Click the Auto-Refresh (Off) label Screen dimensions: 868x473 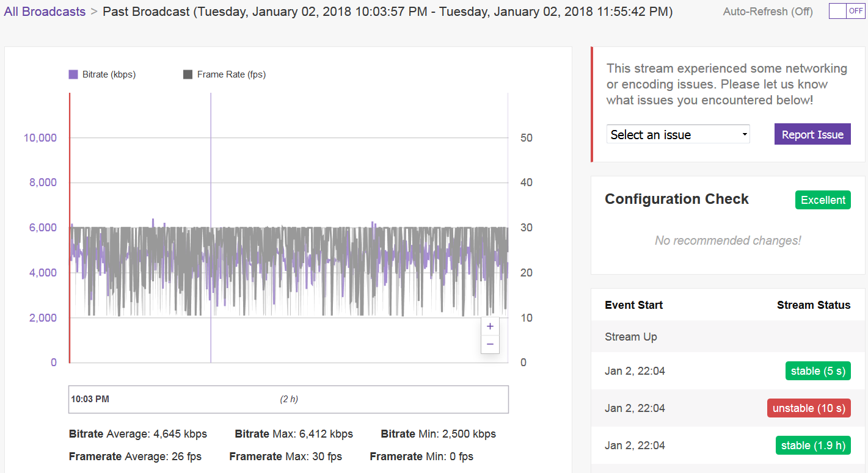point(768,12)
